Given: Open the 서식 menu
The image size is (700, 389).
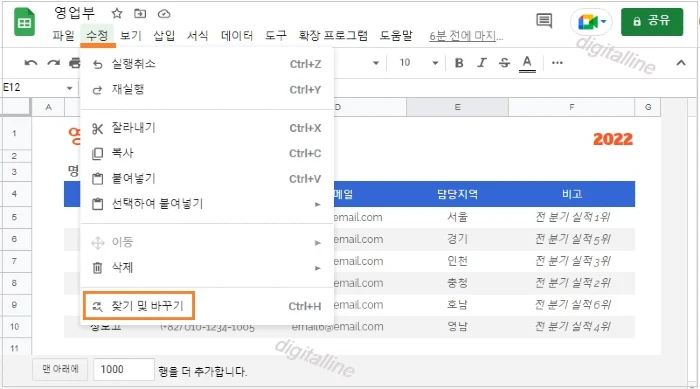Looking at the screenshot, I should [198, 36].
